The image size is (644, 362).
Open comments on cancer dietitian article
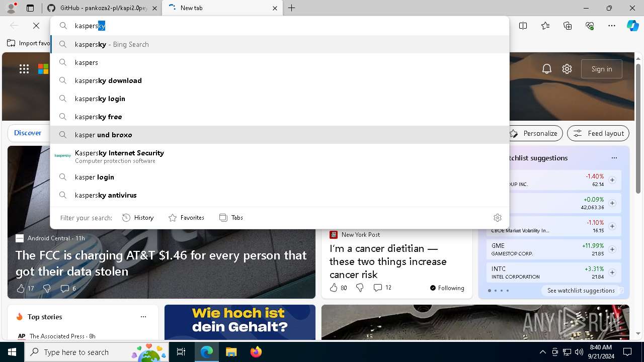click(382, 288)
